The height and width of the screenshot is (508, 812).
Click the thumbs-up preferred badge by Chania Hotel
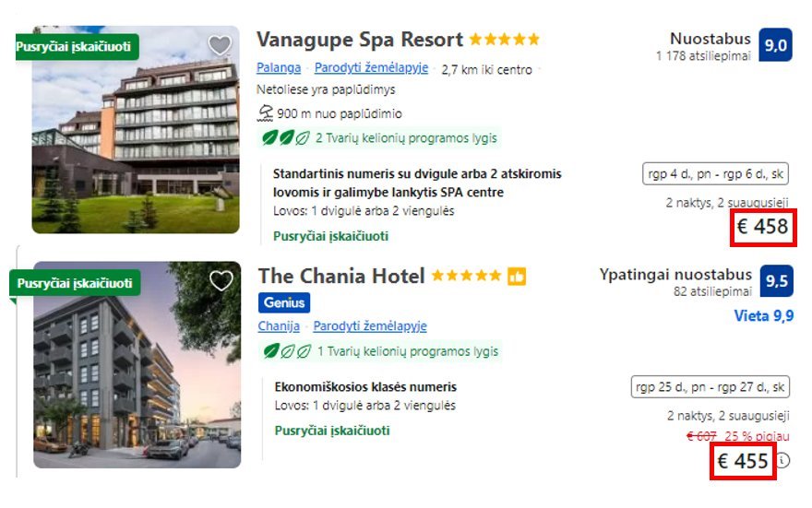click(x=517, y=277)
